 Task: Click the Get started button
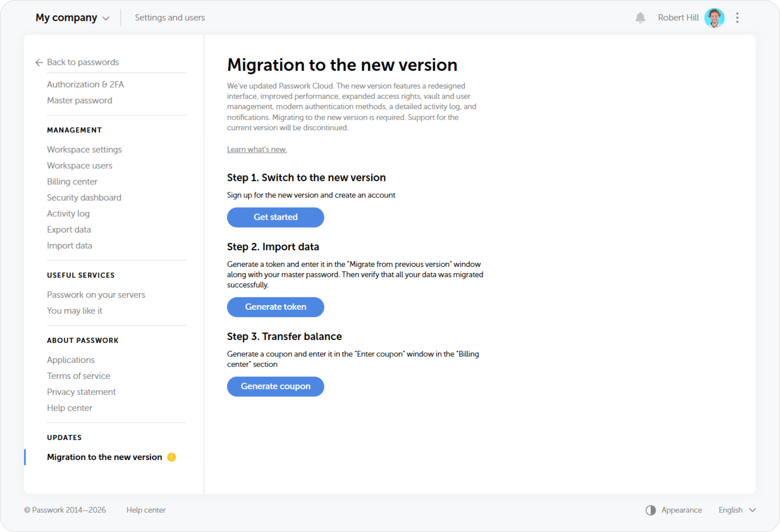point(275,217)
